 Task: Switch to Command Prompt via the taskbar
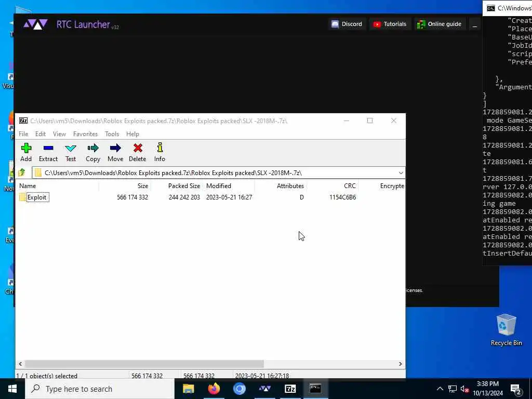tap(315, 389)
